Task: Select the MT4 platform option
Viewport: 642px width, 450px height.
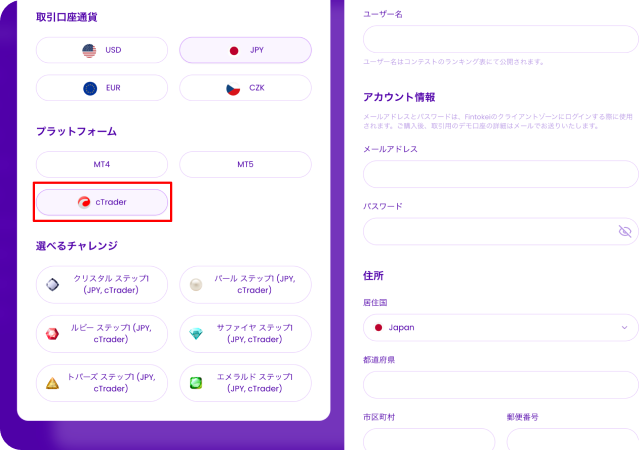Action: pos(101,164)
